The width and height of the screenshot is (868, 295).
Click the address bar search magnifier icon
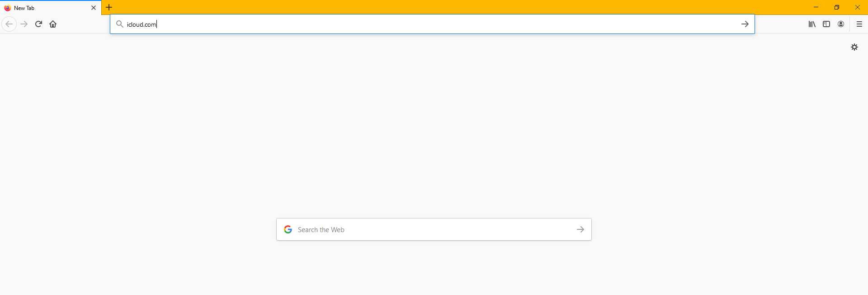[120, 24]
